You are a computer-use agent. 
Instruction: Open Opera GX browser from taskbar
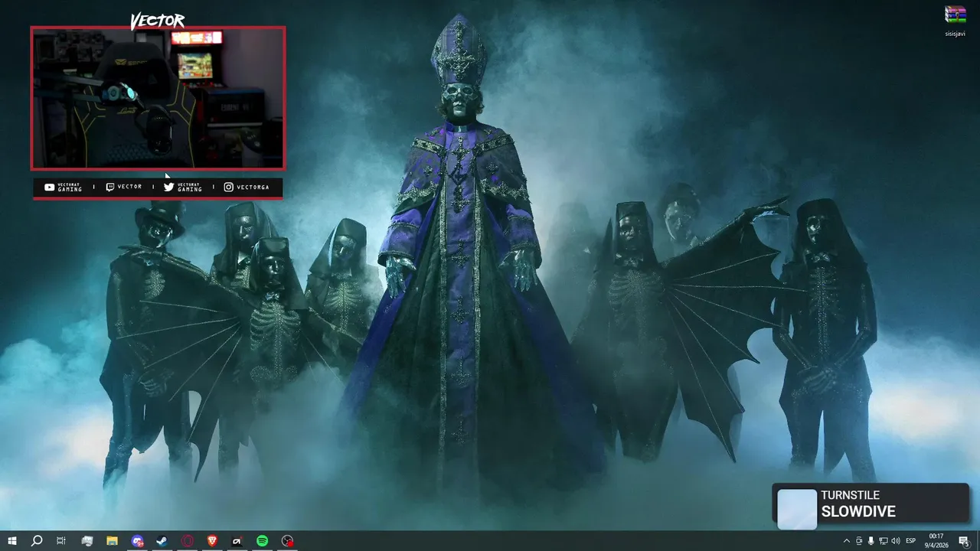pos(188,541)
